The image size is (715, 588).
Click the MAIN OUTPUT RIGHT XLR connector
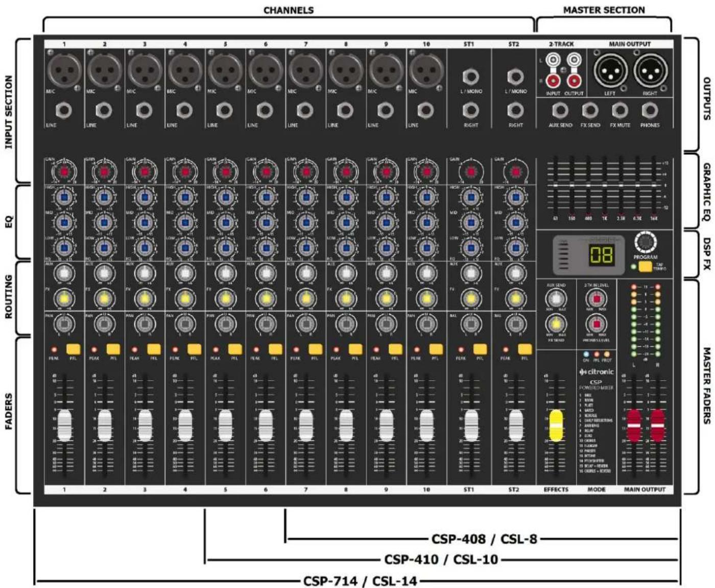(x=650, y=70)
